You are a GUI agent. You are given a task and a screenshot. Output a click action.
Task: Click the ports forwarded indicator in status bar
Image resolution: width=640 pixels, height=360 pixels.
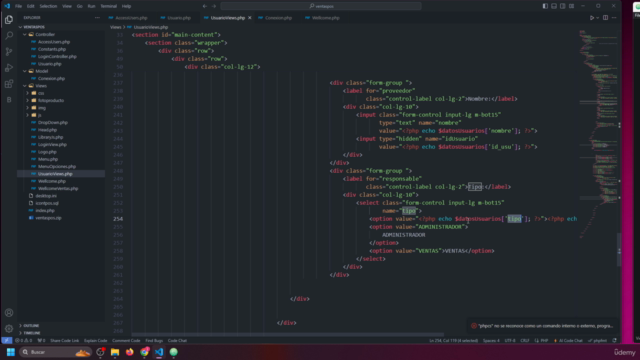click(41, 340)
